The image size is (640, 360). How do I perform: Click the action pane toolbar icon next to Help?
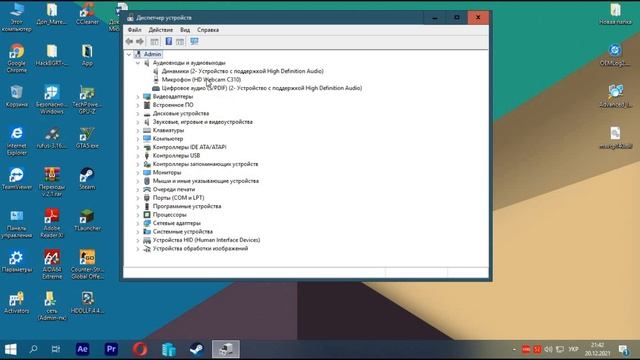pyautogui.click(x=180, y=41)
